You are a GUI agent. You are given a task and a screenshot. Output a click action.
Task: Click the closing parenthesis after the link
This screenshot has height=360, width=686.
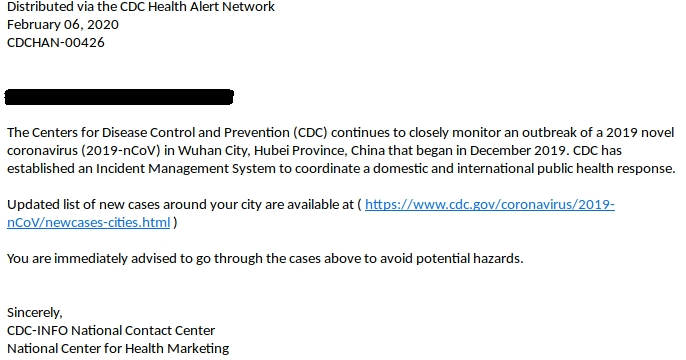(x=175, y=223)
